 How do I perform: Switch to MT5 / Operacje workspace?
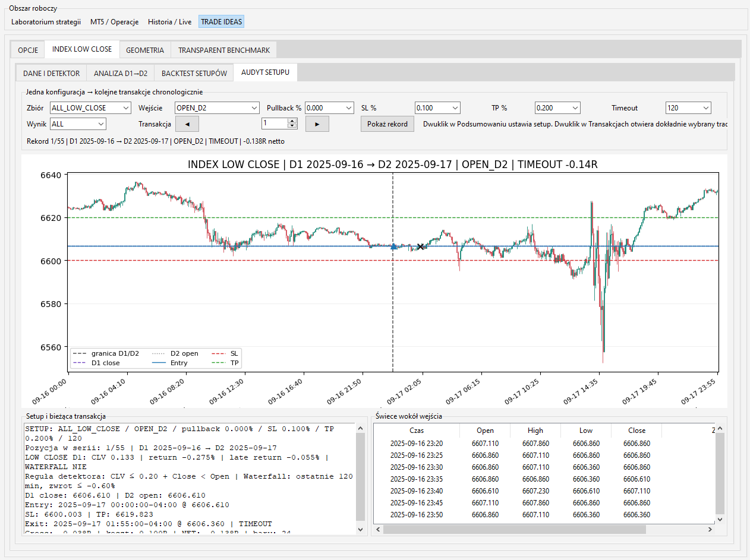[115, 22]
